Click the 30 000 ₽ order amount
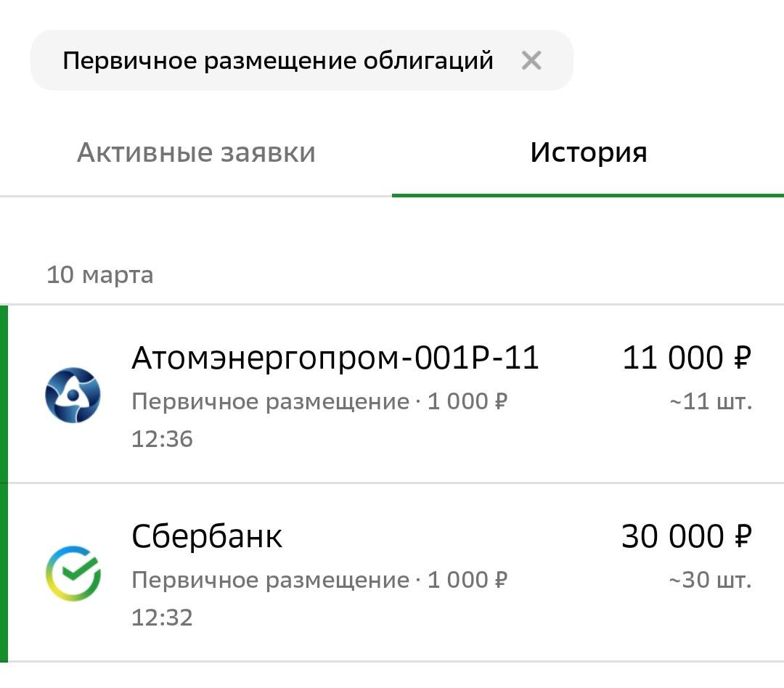This screenshot has height=688, width=784. 686,536
